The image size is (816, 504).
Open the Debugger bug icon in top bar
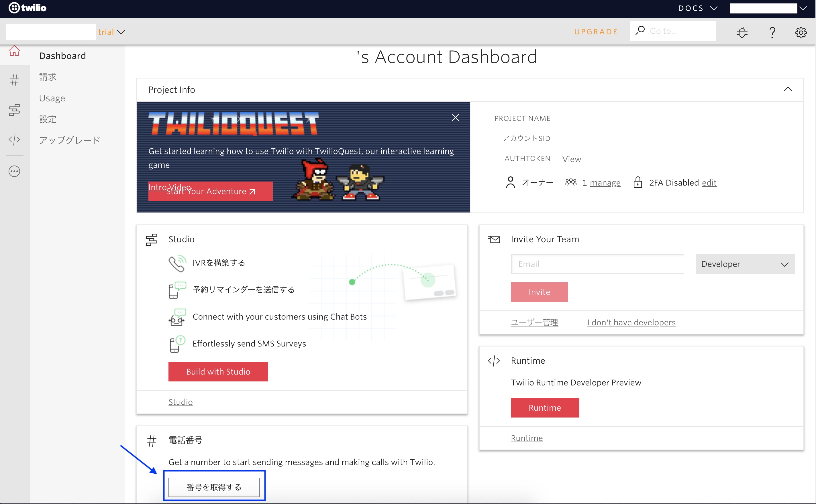coord(742,32)
